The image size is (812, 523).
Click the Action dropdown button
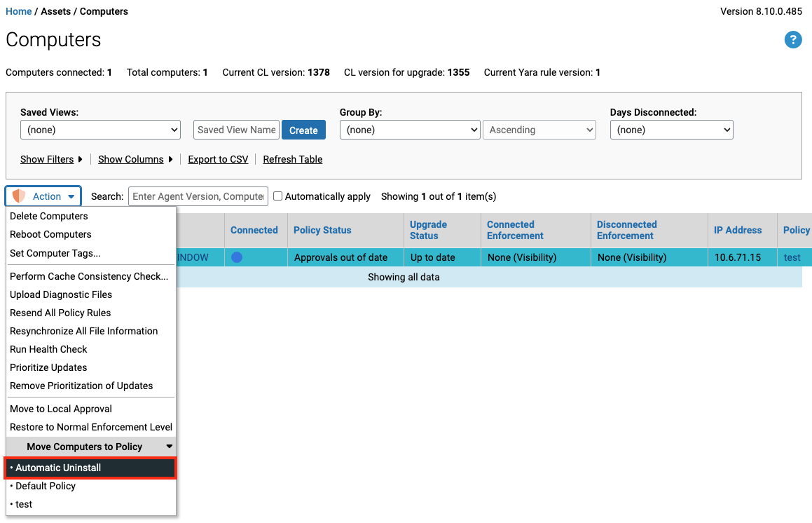pos(43,196)
